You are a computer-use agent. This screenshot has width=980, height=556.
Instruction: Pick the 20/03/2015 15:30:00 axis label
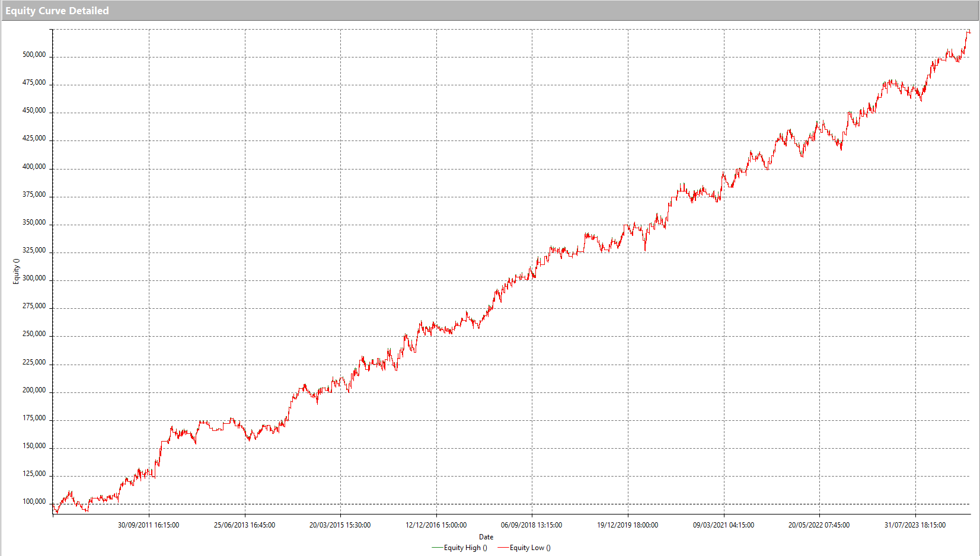pos(340,525)
